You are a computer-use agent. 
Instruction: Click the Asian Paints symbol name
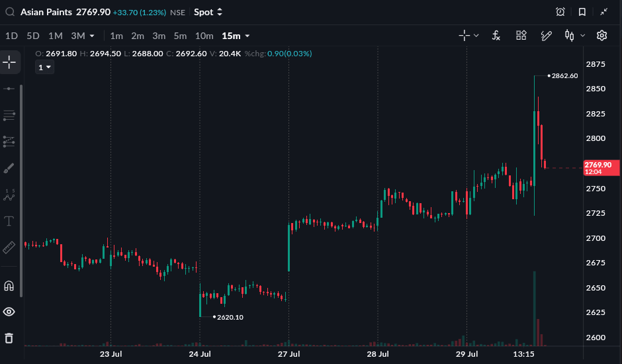46,12
